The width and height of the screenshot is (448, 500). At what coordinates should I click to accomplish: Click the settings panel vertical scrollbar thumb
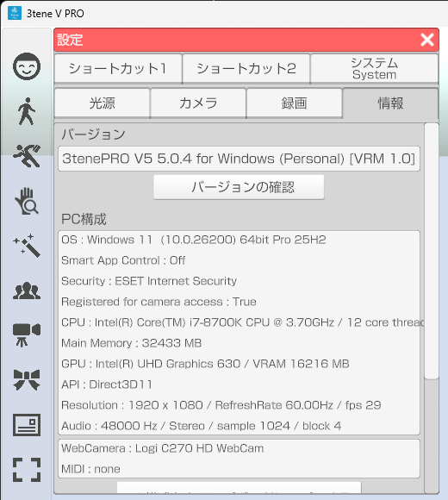(x=432, y=251)
